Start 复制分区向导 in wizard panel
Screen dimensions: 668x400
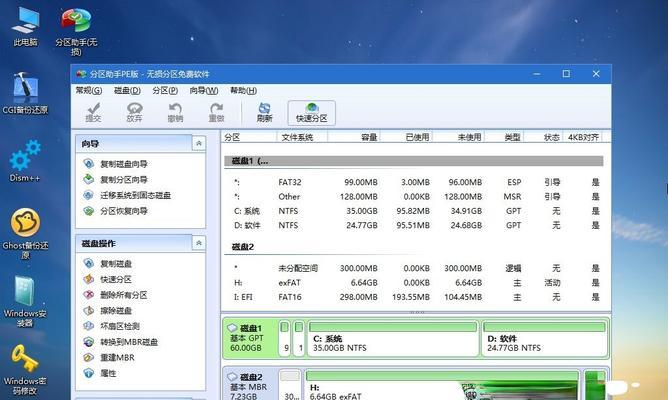[x=124, y=180]
